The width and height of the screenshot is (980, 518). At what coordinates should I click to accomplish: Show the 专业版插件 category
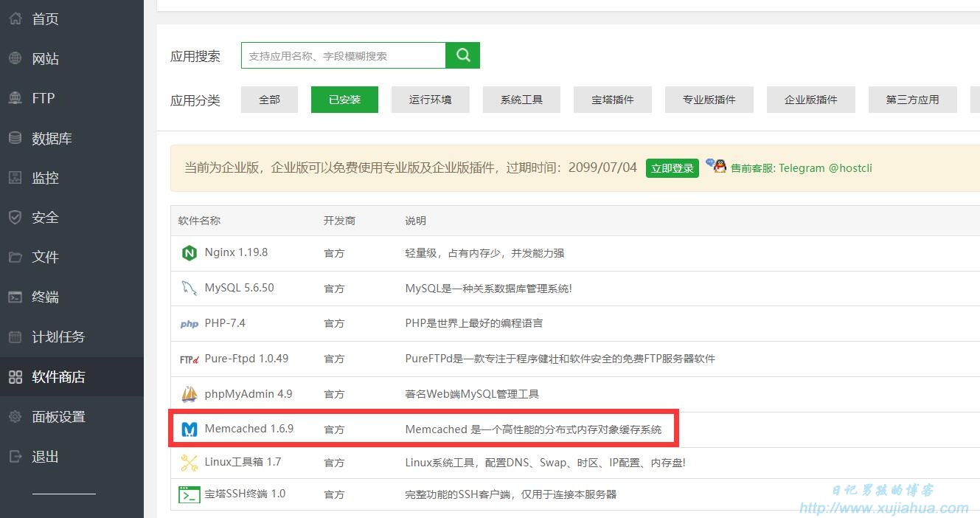709,100
